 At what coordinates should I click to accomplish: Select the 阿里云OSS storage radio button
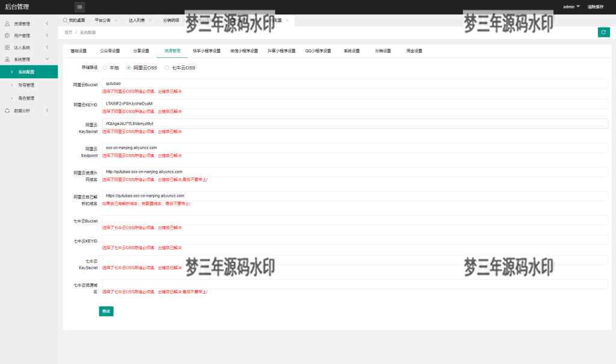click(x=129, y=67)
